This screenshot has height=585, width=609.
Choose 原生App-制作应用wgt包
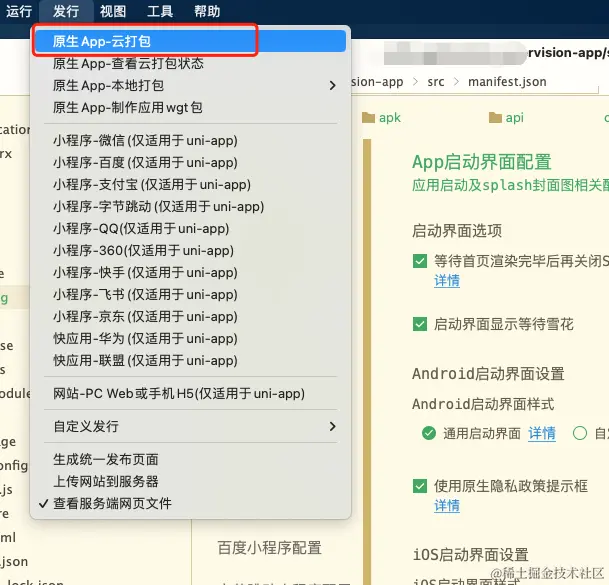190,107
